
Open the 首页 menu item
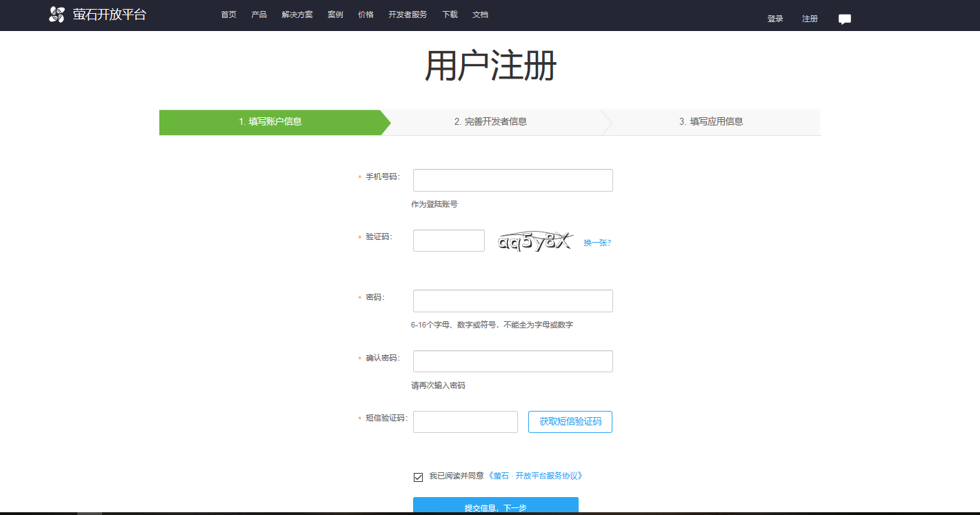coord(228,14)
